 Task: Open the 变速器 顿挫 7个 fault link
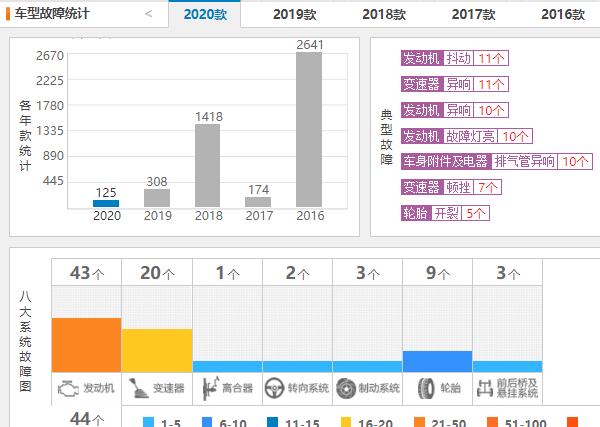(x=451, y=187)
